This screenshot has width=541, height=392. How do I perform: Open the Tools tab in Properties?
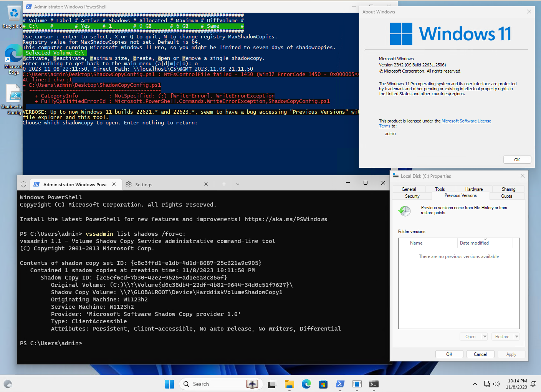[440, 189]
